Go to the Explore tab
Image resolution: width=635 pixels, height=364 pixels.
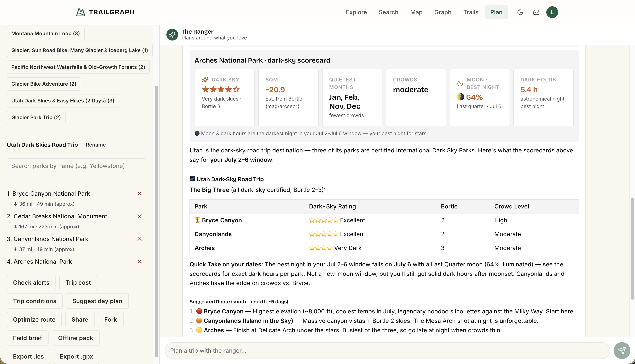pos(356,12)
